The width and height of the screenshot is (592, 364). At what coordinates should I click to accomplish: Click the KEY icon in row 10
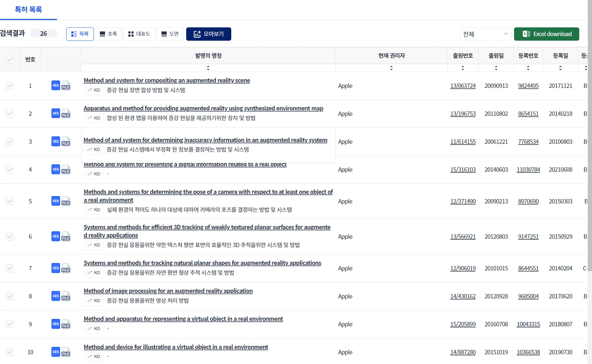[x=55, y=352]
